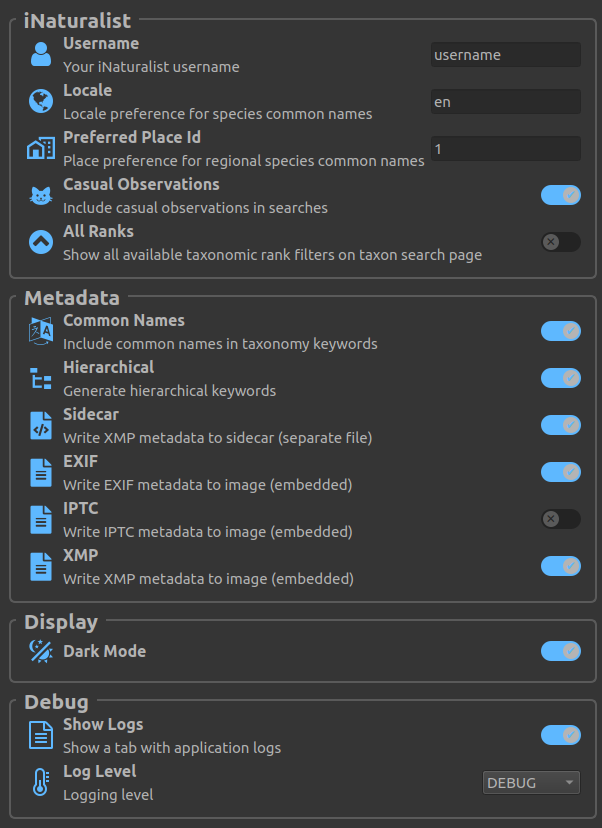Click the IPTC document icon
The image size is (602, 828).
(x=41, y=519)
